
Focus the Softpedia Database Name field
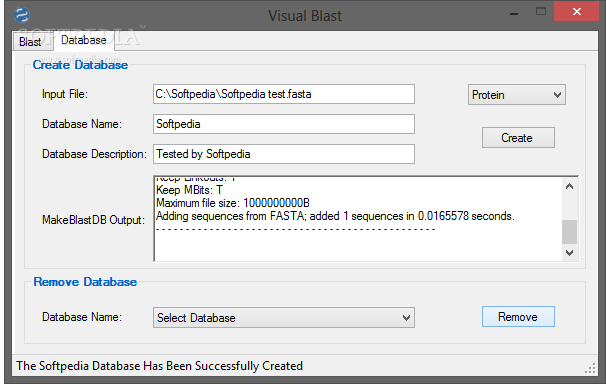pos(284,124)
